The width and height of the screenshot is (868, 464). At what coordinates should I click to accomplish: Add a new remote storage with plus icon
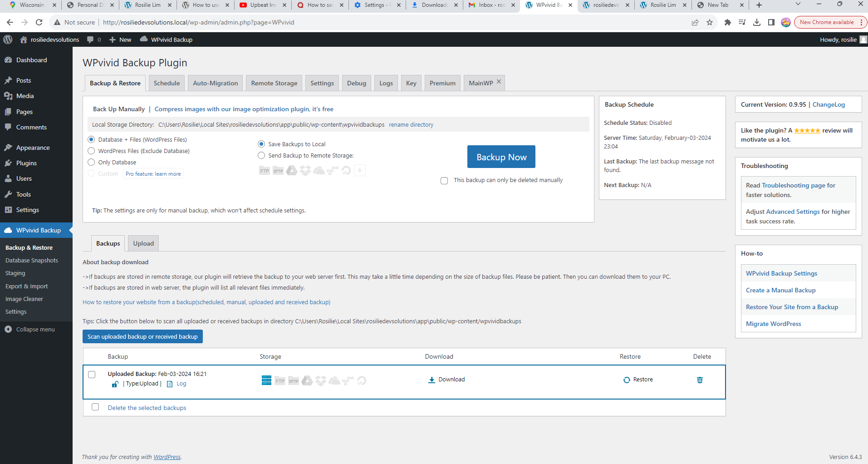(360, 171)
